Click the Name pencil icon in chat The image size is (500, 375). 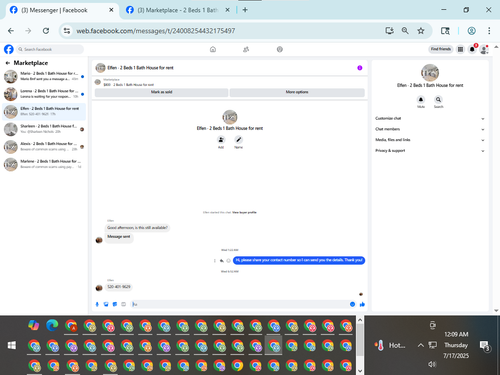point(238,140)
